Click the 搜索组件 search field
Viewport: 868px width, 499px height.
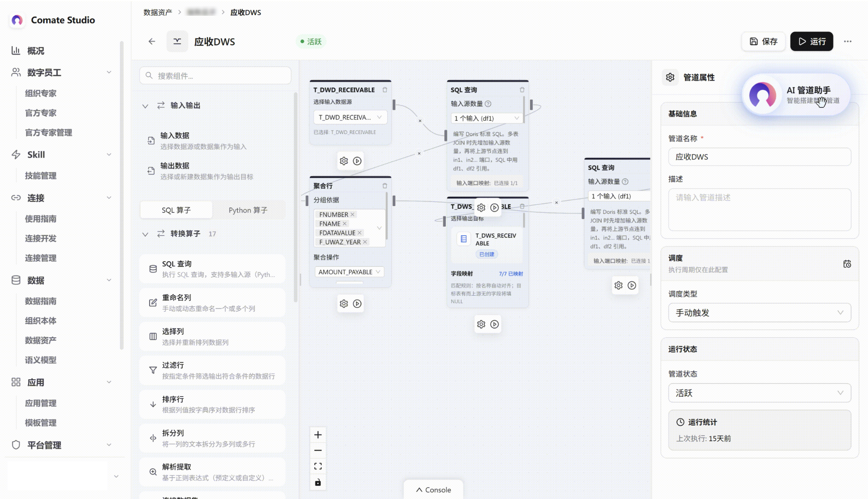(215, 75)
